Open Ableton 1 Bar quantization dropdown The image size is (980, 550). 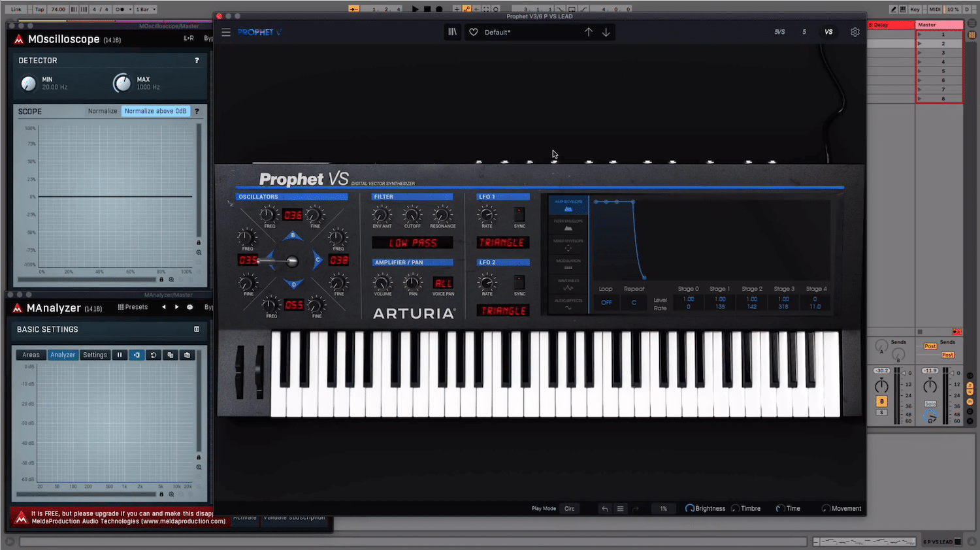(146, 9)
